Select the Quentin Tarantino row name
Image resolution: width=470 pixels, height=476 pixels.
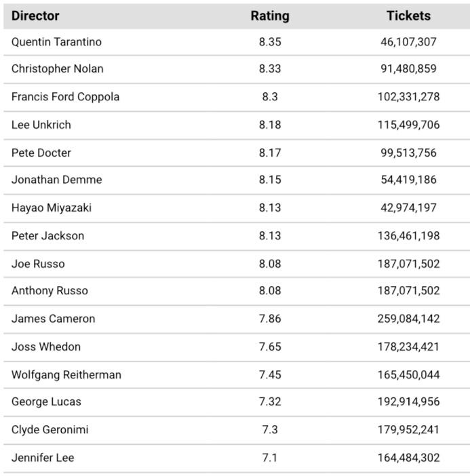click(x=56, y=42)
